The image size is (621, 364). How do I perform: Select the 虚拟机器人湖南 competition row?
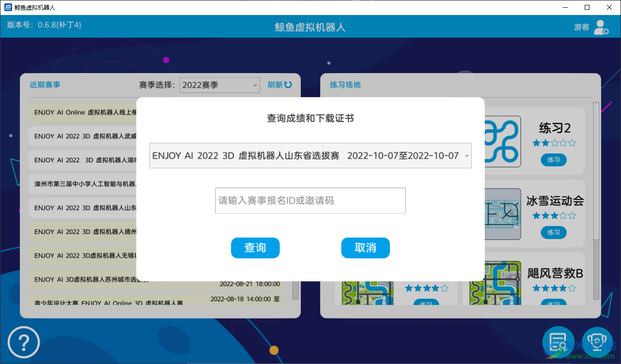(82, 160)
